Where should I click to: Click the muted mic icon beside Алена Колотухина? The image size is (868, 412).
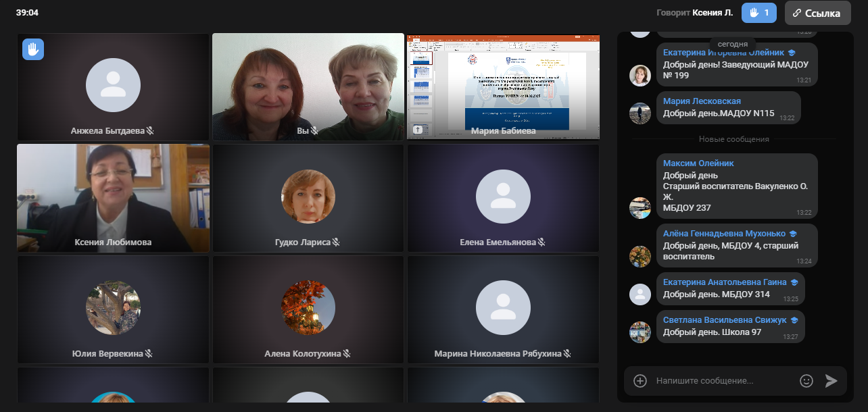click(x=347, y=354)
